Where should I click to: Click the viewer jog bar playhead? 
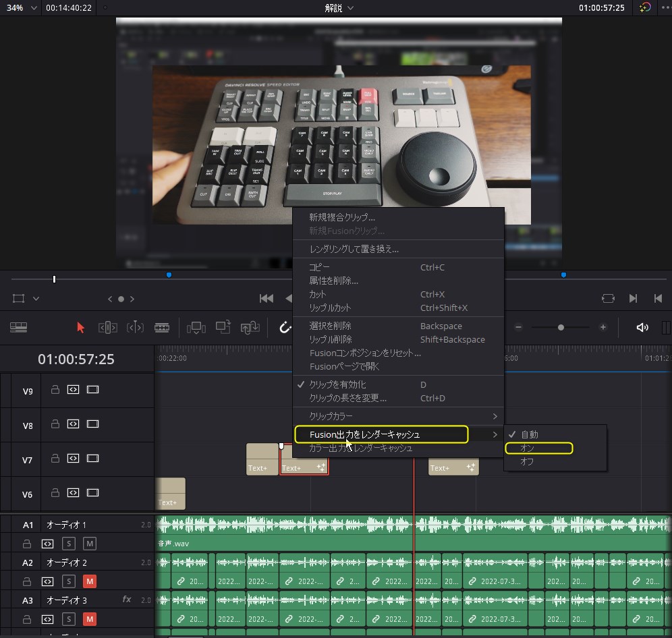(54, 279)
